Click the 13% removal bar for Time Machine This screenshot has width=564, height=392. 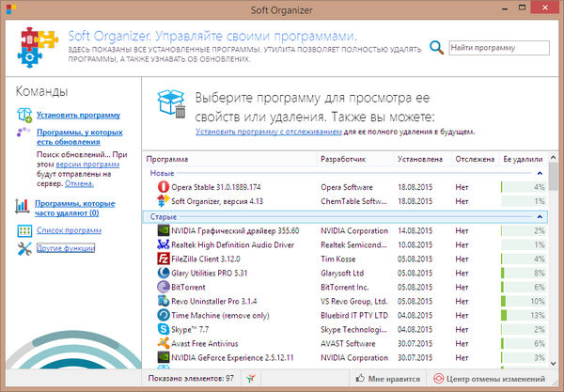524,316
